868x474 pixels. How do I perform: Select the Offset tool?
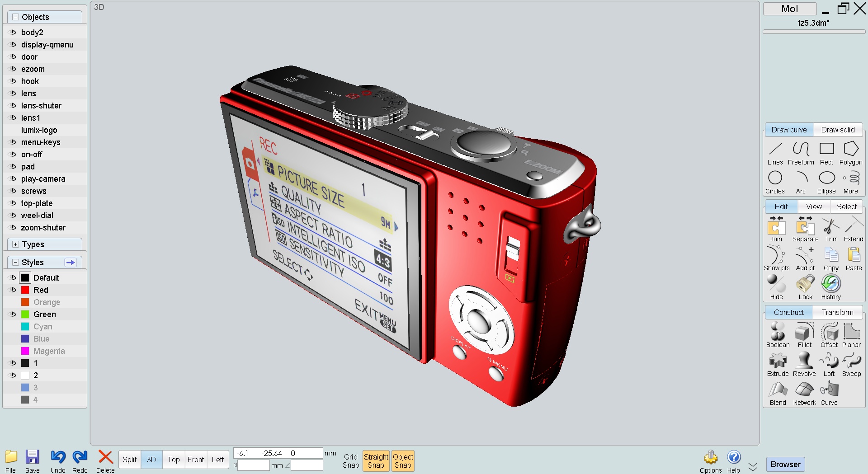(829, 335)
